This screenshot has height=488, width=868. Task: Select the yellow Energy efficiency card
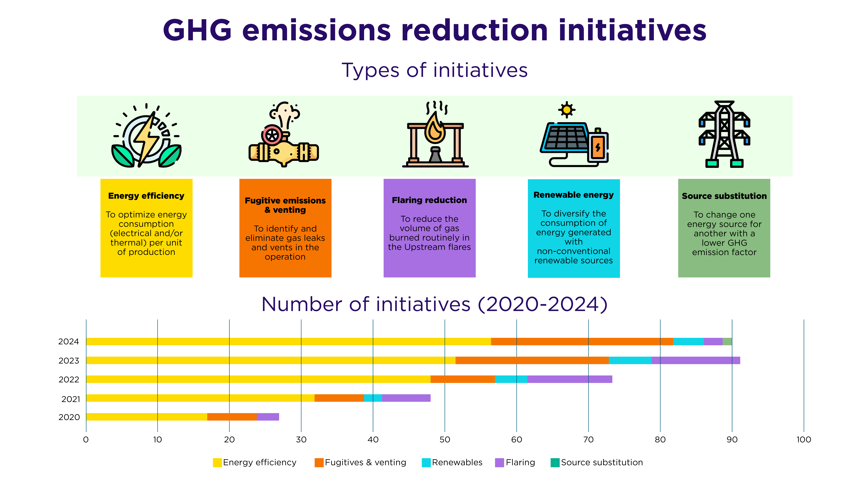[147, 228]
